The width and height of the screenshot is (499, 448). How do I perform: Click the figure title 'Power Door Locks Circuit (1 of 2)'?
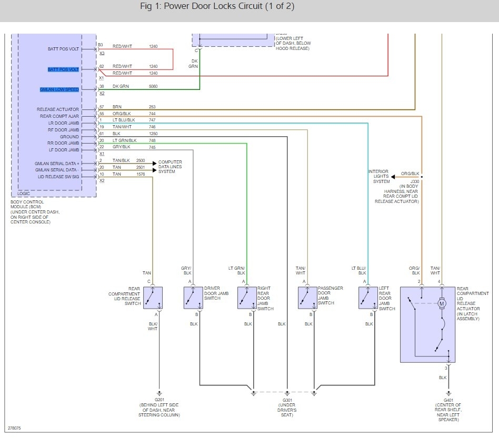point(217,6)
